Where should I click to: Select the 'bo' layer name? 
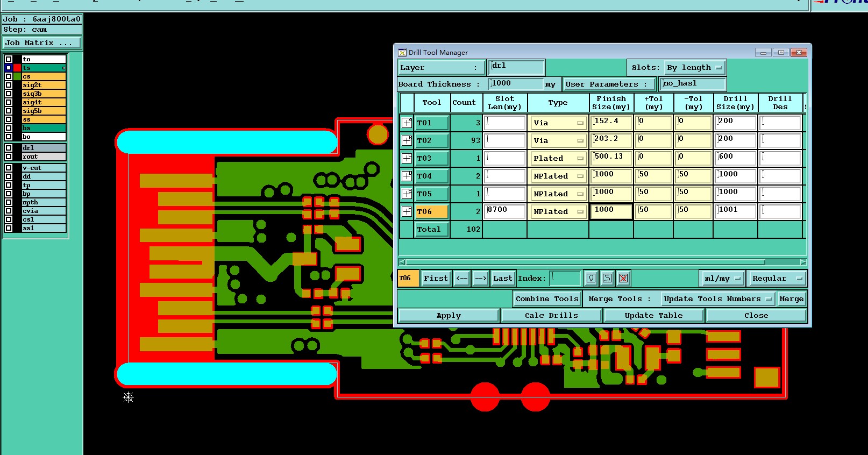(x=44, y=137)
